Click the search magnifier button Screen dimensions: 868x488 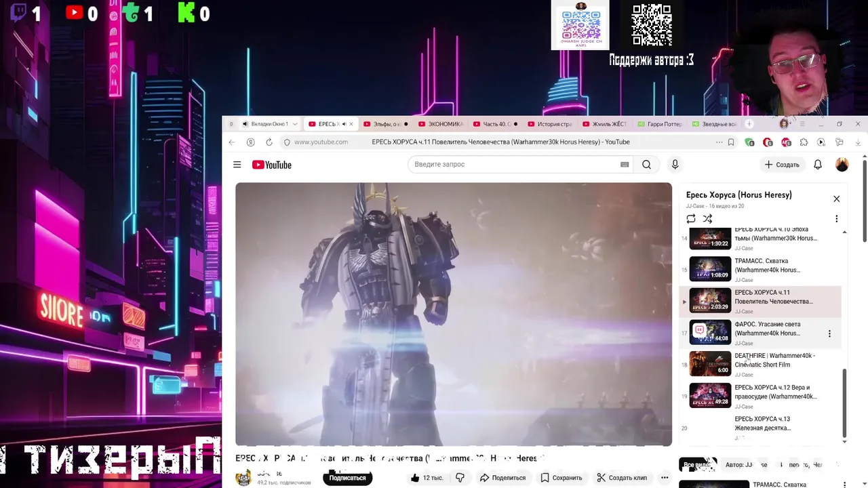pyautogui.click(x=646, y=165)
